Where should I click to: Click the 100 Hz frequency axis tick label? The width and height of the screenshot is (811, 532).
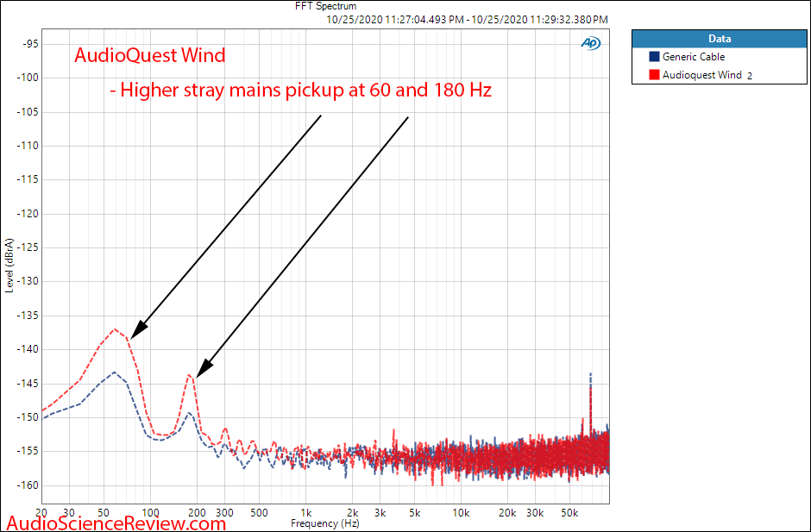tap(150, 513)
